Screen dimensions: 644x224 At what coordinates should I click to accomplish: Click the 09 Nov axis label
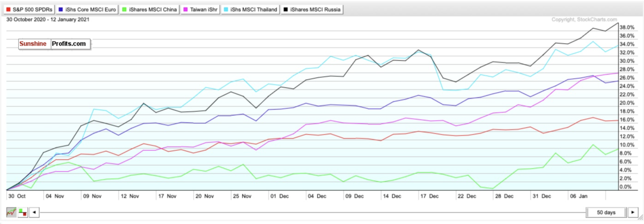point(92,196)
